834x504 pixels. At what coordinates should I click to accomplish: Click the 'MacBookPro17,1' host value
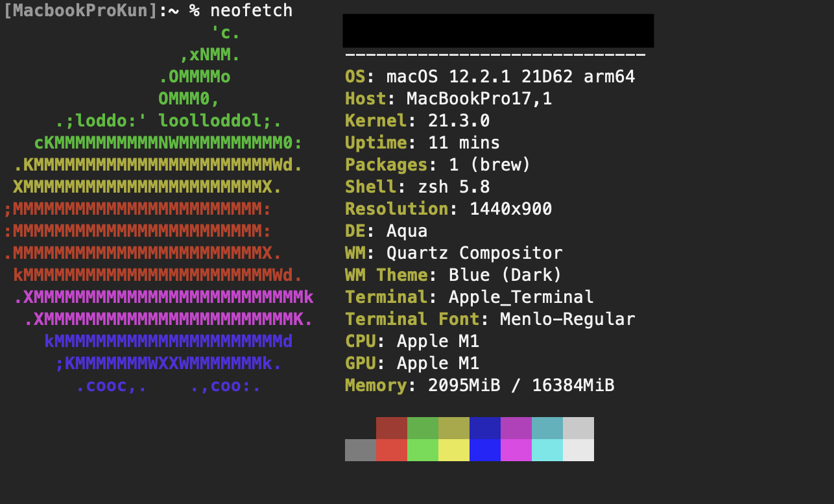pyautogui.click(x=480, y=99)
